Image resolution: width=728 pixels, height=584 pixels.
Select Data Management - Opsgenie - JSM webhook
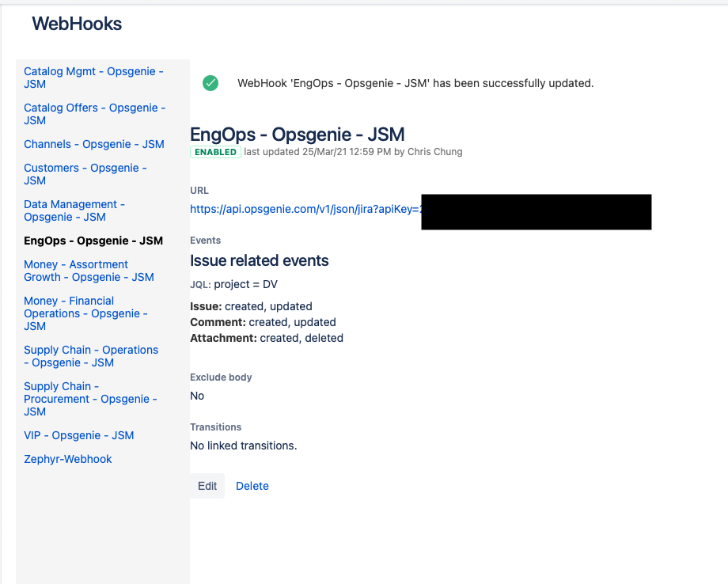tap(74, 210)
